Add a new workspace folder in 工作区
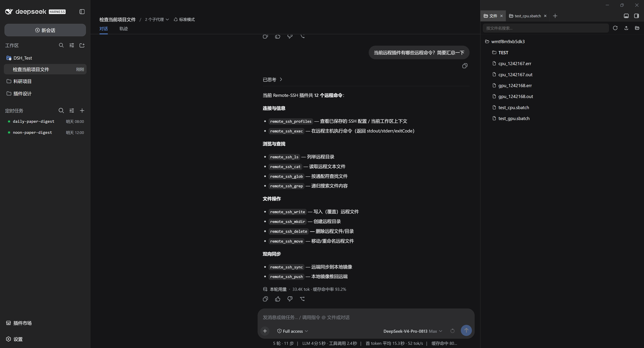The image size is (644, 348). coord(82,45)
